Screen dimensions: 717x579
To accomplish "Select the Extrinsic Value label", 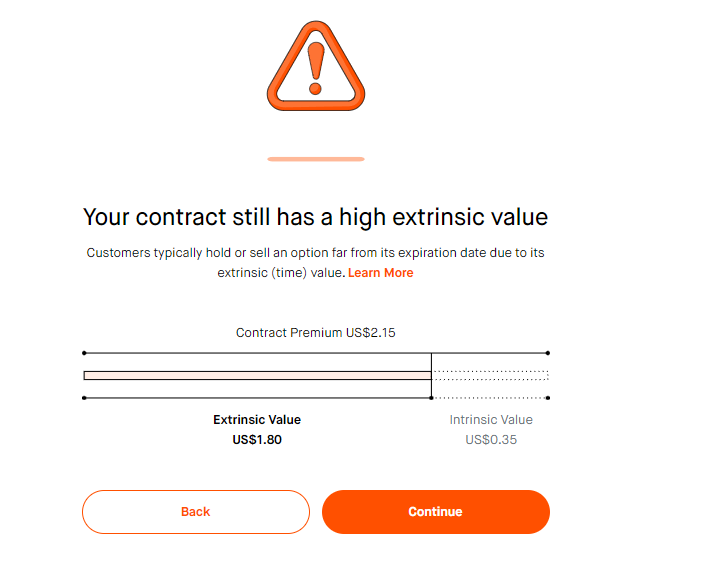I will point(257,420).
